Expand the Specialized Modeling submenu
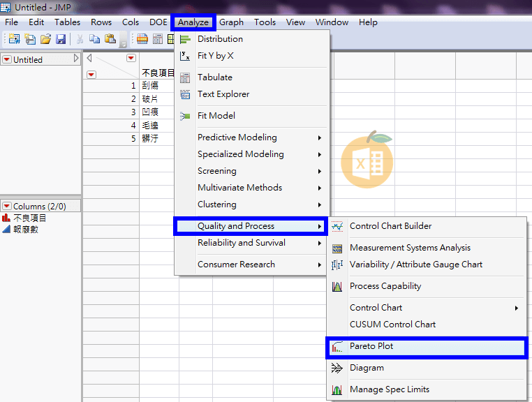 coord(251,154)
